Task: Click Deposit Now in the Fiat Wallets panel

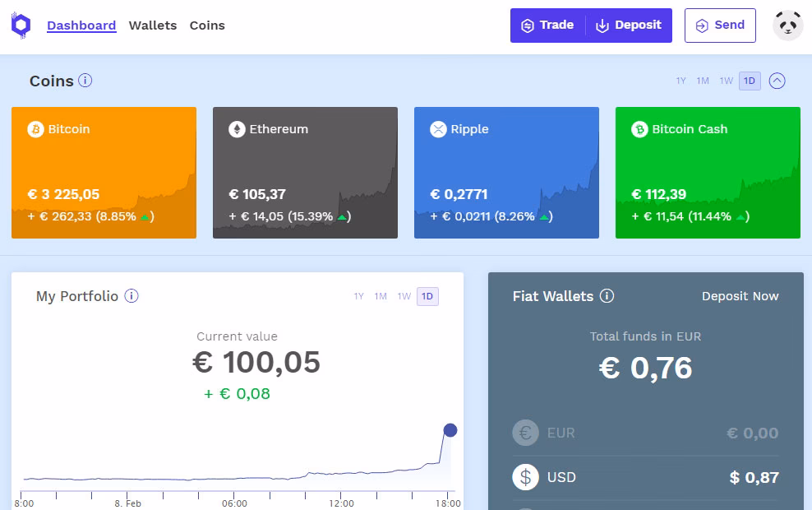Action: point(740,296)
